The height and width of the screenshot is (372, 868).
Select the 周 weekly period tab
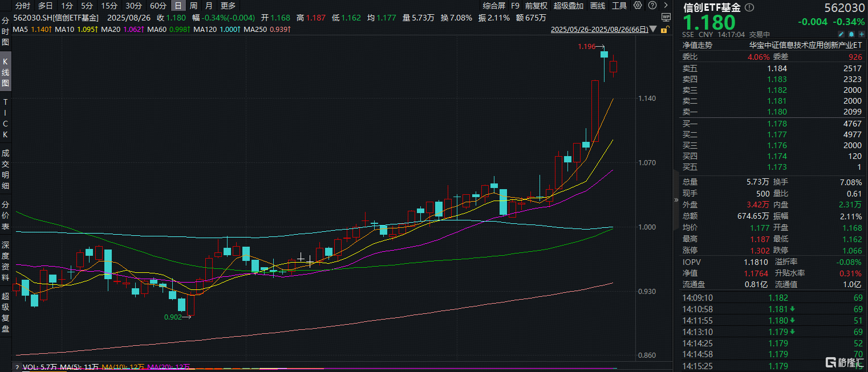(194, 6)
